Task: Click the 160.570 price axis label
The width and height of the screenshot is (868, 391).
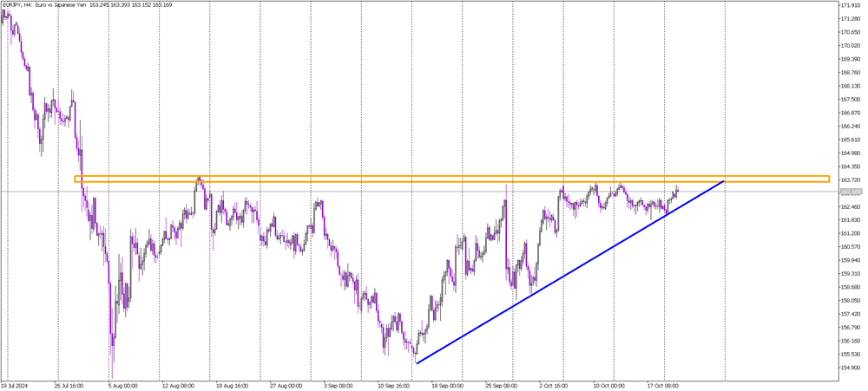Action: coord(850,247)
